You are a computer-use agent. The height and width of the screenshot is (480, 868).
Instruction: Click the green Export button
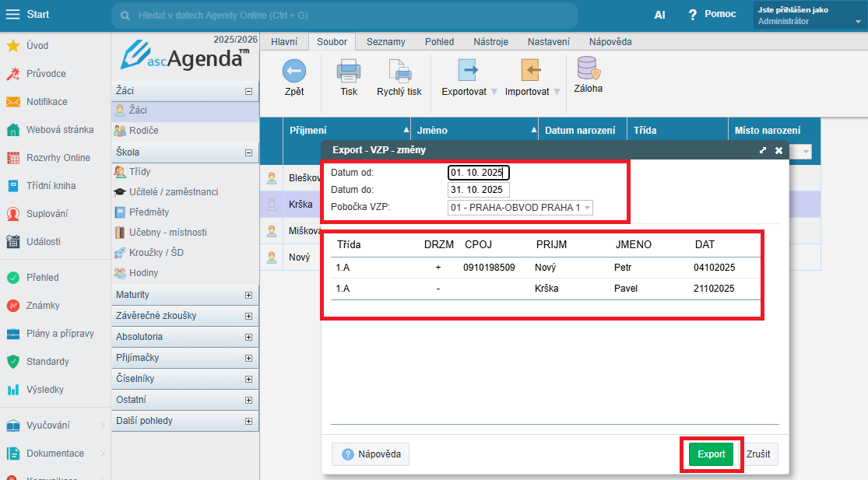click(x=711, y=454)
